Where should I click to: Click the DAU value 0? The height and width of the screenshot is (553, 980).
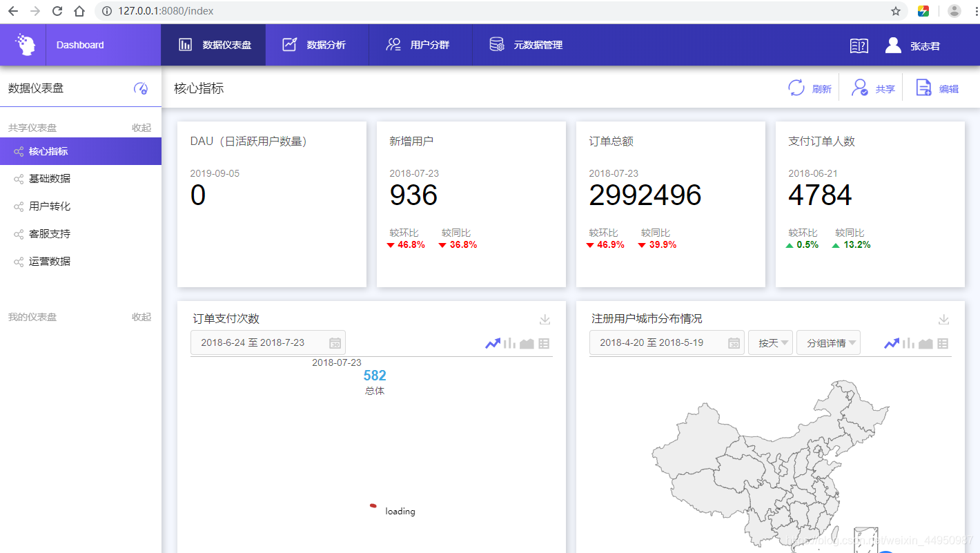click(198, 195)
